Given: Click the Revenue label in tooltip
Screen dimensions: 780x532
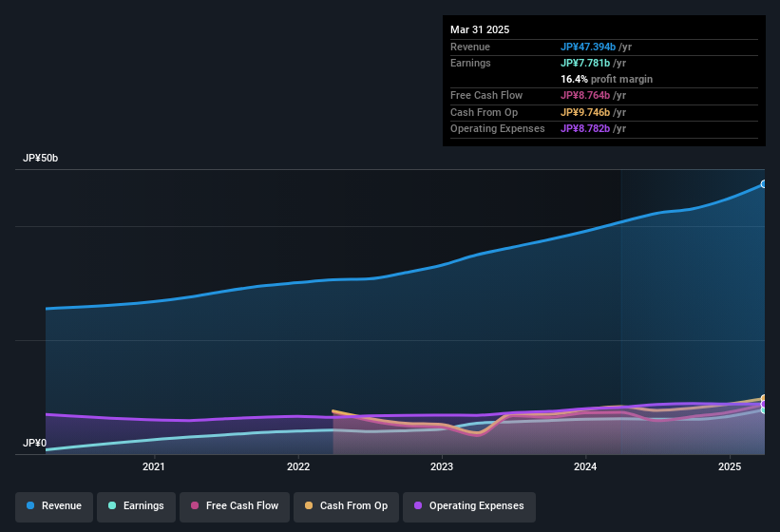Looking at the screenshot, I should pos(470,47).
